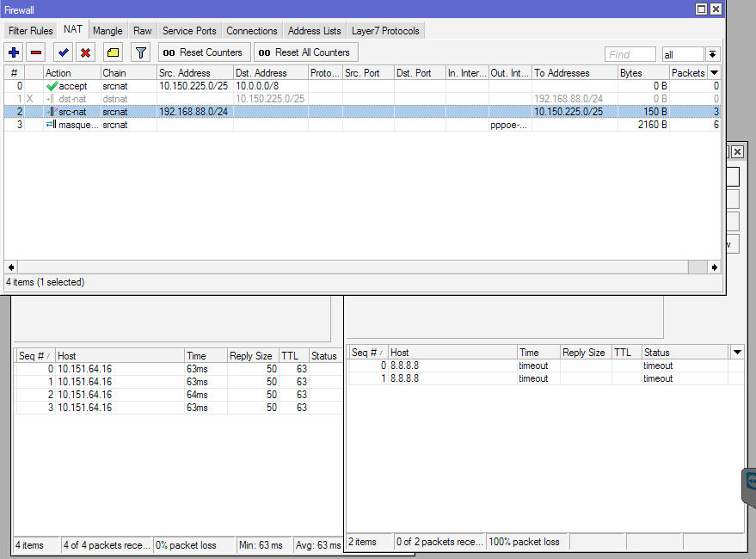Click Time column header in 10.151.64.16 ping window
The width and height of the screenshot is (756, 559).
[x=206, y=356]
